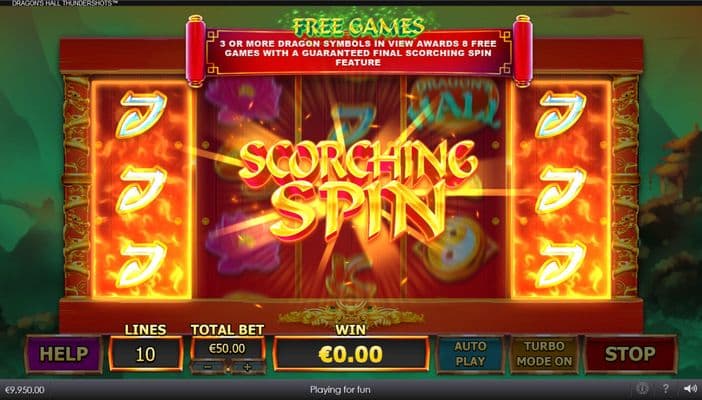
Task: Open the info icon in bottom bar
Action: pos(642,389)
